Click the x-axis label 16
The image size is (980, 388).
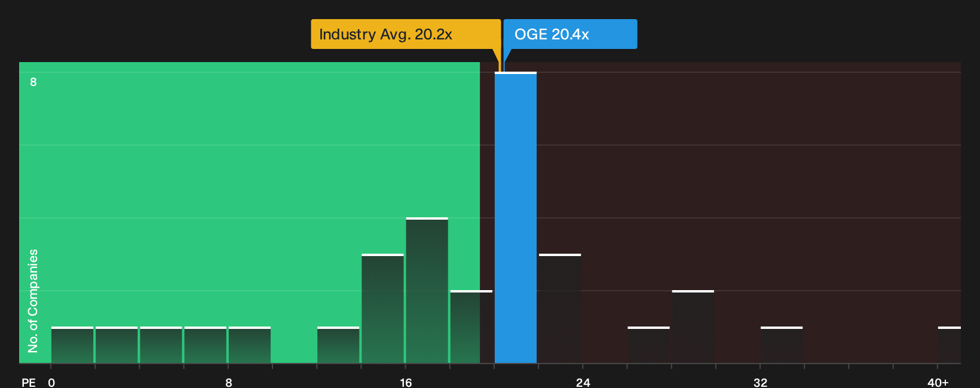(x=406, y=382)
